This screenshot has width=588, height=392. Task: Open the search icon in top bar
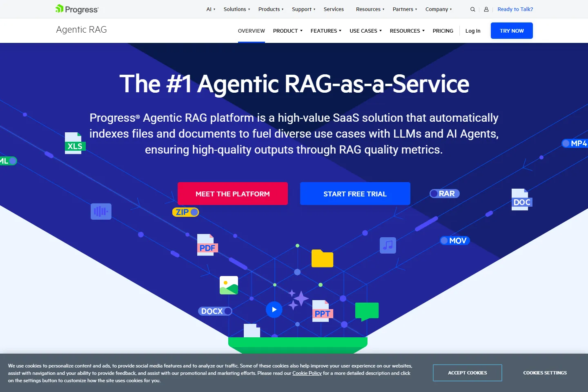click(x=473, y=9)
